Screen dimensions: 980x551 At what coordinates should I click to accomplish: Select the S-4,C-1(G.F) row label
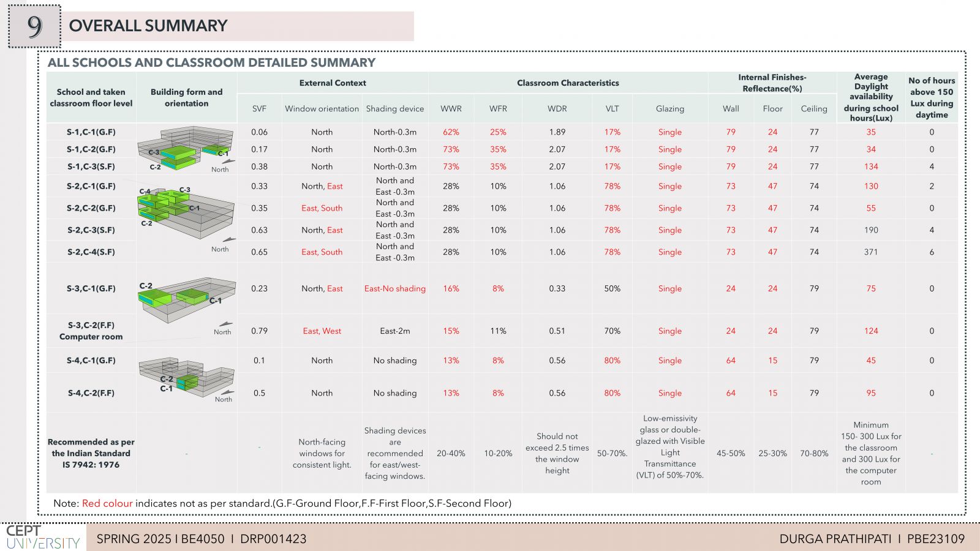[91, 361]
